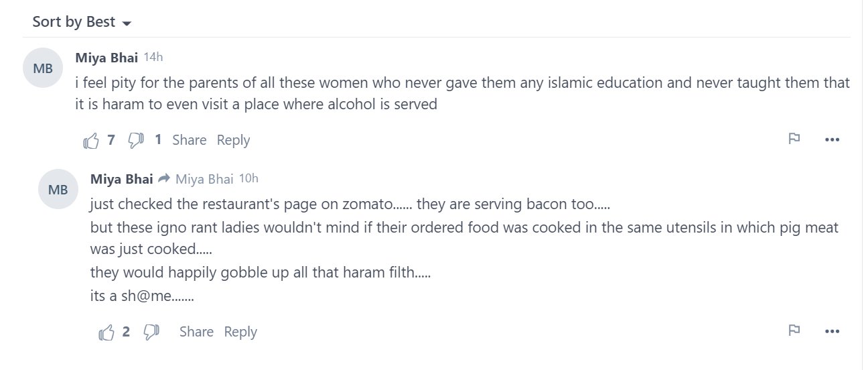Open more options menu on reply comment
This screenshot has height=370, width=868.
832,331
